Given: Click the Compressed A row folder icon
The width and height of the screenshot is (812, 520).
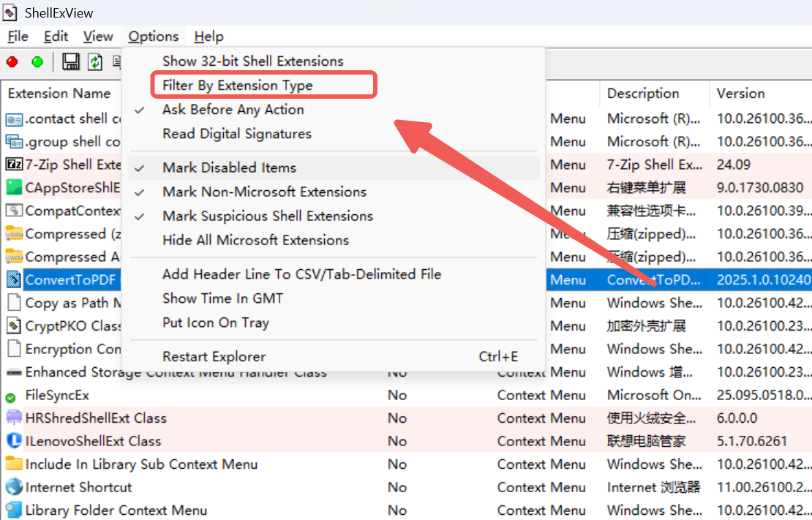Looking at the screenshot, I should 14,257.
